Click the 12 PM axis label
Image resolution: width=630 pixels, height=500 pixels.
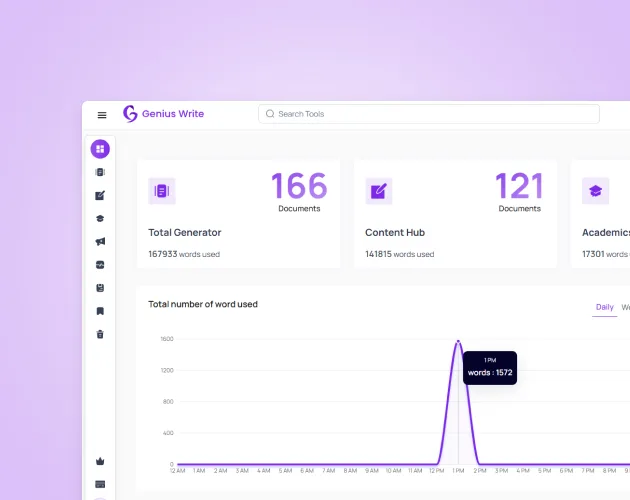[x=437, y=471]
